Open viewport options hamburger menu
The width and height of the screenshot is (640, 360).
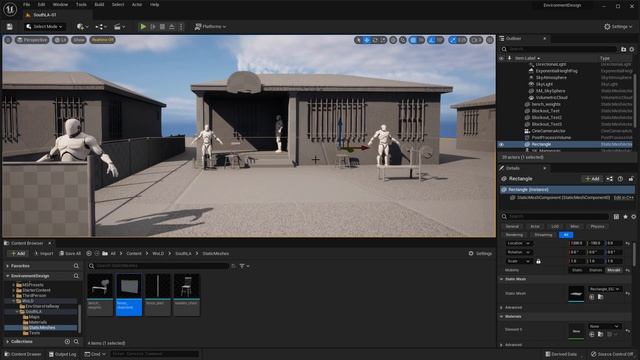[8, 40]
